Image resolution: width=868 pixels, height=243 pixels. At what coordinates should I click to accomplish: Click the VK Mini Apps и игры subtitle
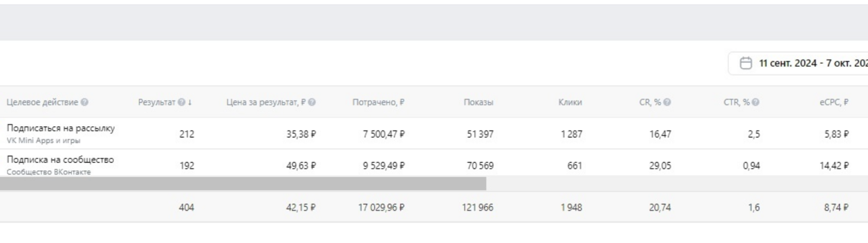click(x=43, y=141)
